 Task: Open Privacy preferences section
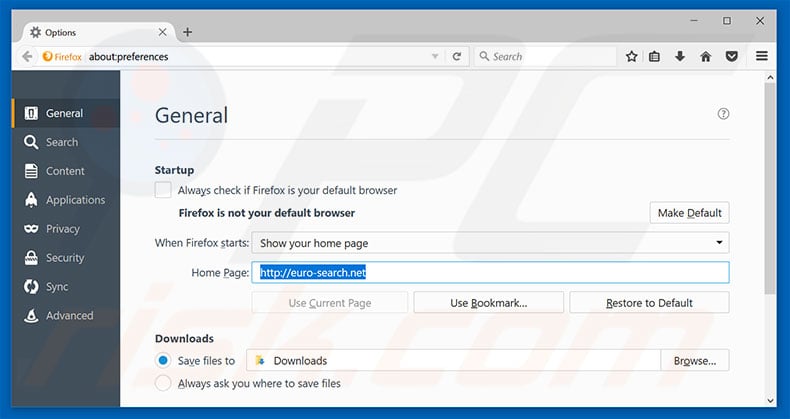(65, 229)
